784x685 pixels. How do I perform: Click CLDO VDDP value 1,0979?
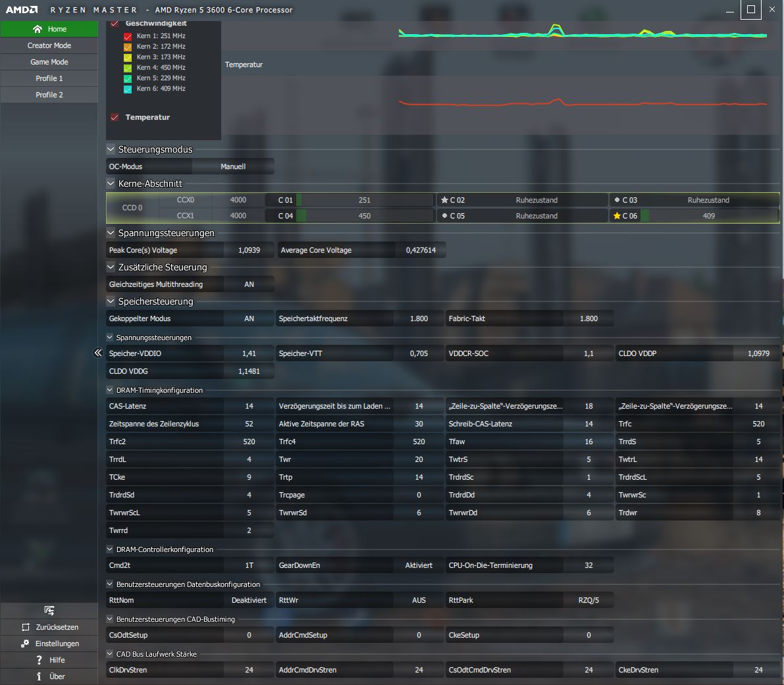pos(758,353)
